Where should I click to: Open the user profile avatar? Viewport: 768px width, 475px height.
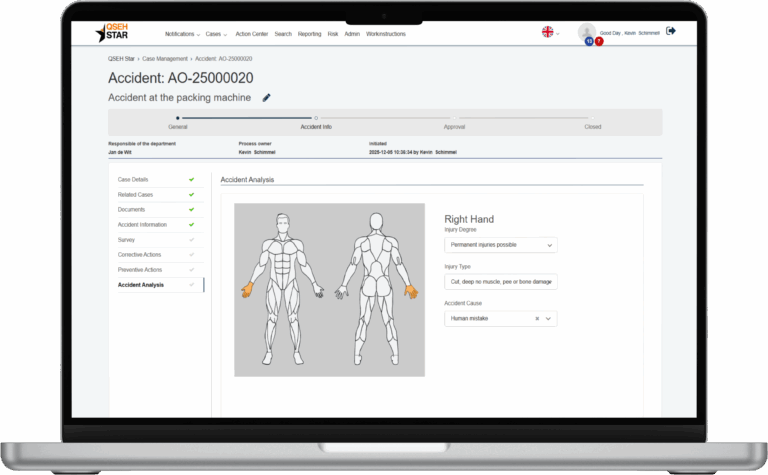586,32
